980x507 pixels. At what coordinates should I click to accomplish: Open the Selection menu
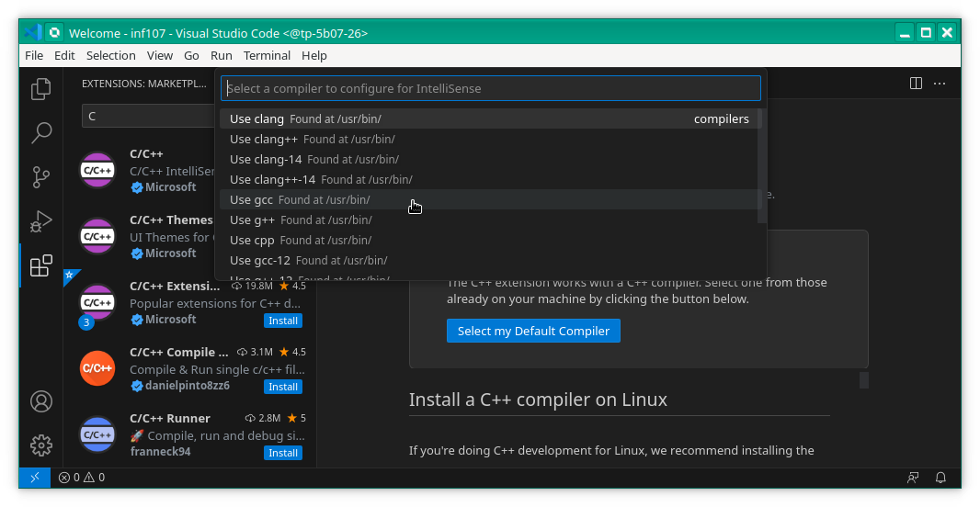[110, 56]
